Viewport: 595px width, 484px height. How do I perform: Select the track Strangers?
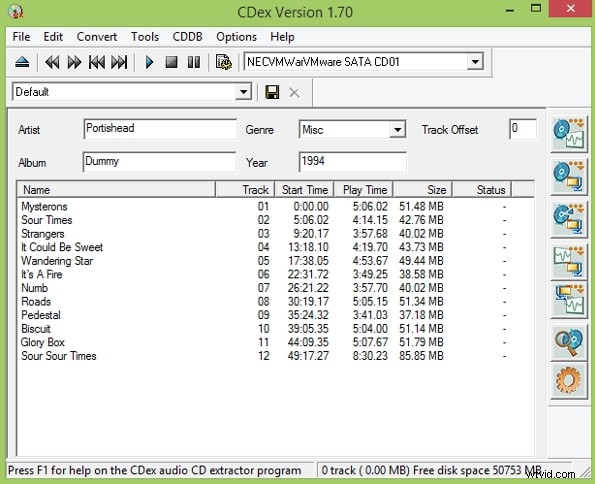tap(43, 234)
